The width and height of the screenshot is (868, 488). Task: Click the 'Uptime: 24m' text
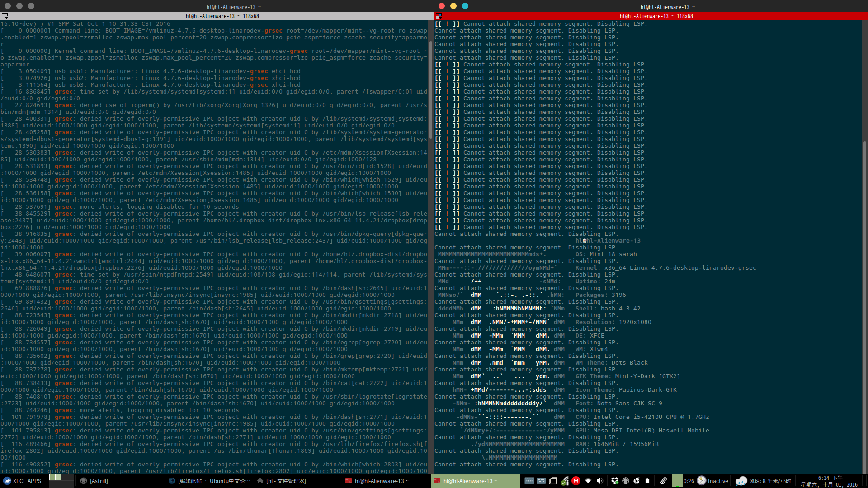point(595,282)
